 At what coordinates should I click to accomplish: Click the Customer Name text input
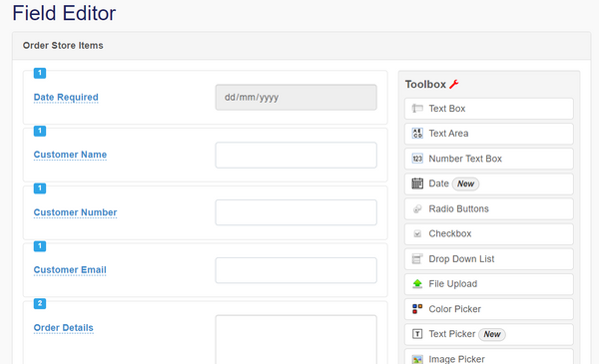[297, 155]
